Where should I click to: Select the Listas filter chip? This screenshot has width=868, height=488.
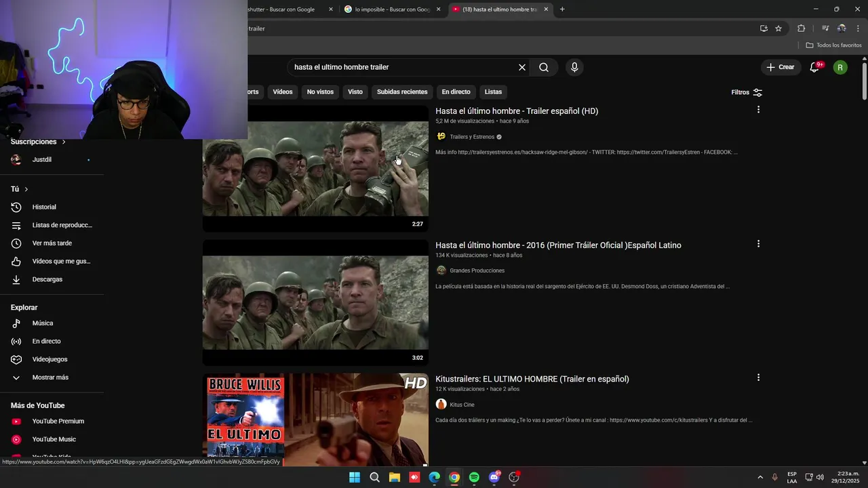493,91
